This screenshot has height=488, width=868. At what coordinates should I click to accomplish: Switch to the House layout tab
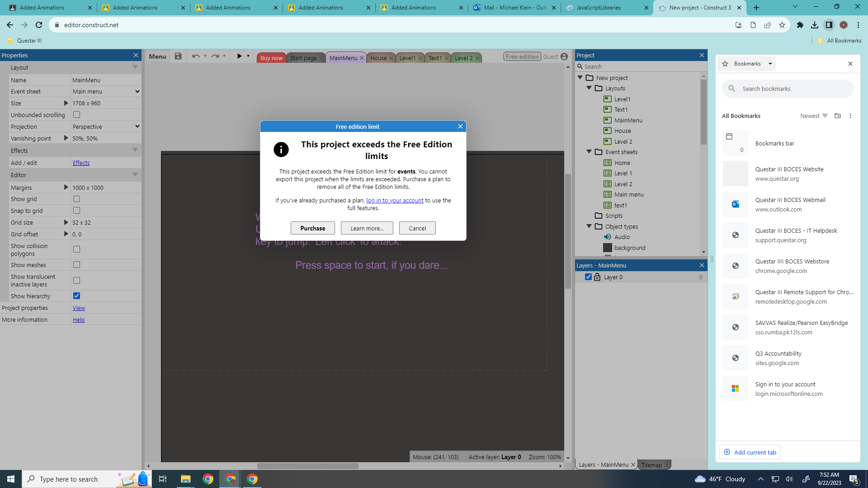click(378, 58)
